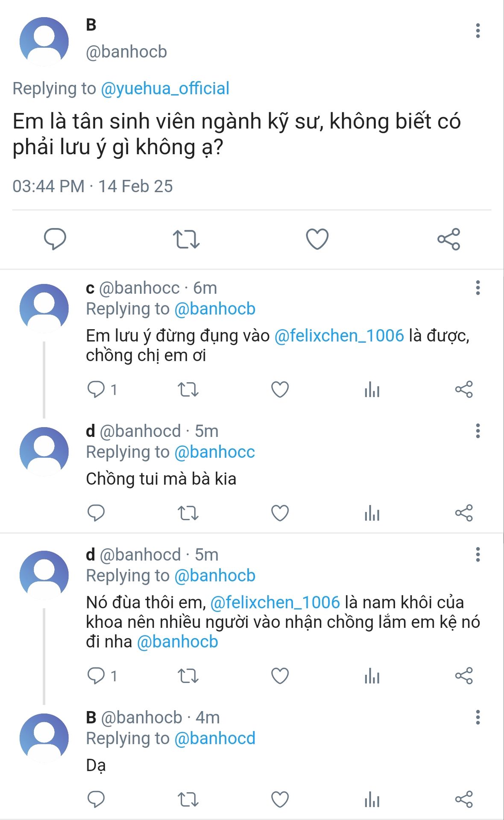Retweet the 'Nó đùa thôi em' reply

pyautogui.click(x=188, y=676)
